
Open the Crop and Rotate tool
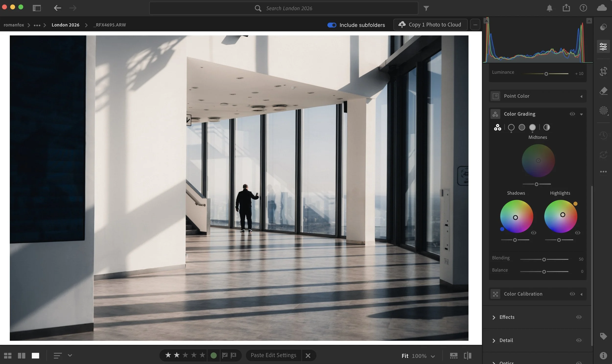tap(603, 71)
